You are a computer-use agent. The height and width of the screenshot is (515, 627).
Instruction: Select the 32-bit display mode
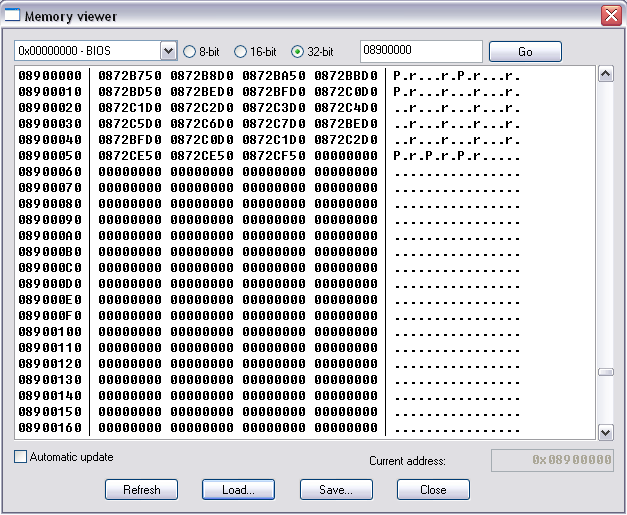pyautogui.click(x=297, y=51)
